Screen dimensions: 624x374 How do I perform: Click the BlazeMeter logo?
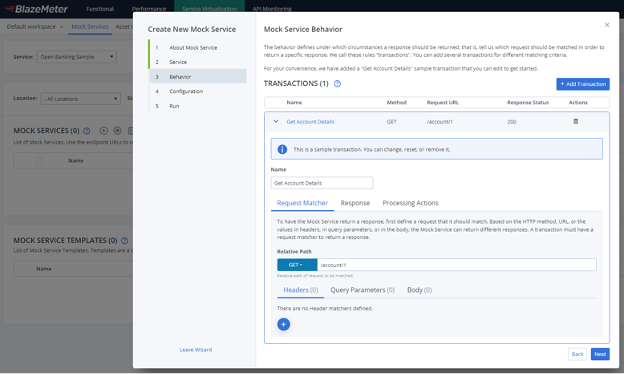pos(37,9)
